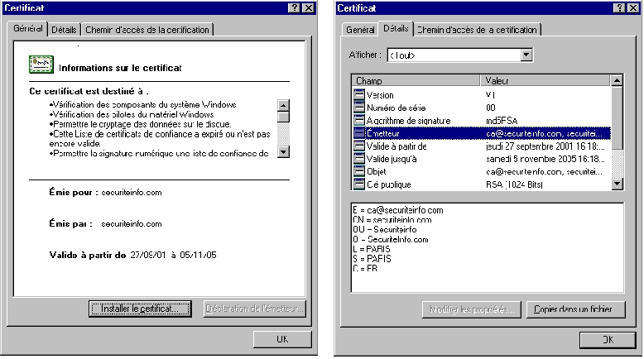Click the certificate icon beside Informations sur le certificat
Image resolution: width=644 pixels, height=359 pixels.
(41, 66)
